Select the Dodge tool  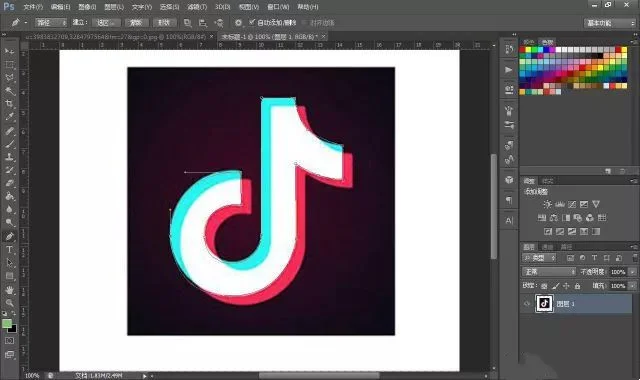click(9, 222)
